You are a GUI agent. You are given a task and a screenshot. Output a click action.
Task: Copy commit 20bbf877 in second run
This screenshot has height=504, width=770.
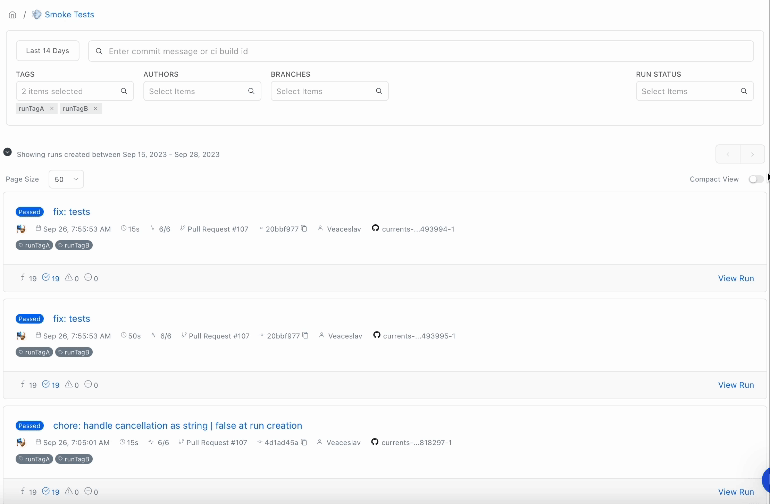coord(305,336)
